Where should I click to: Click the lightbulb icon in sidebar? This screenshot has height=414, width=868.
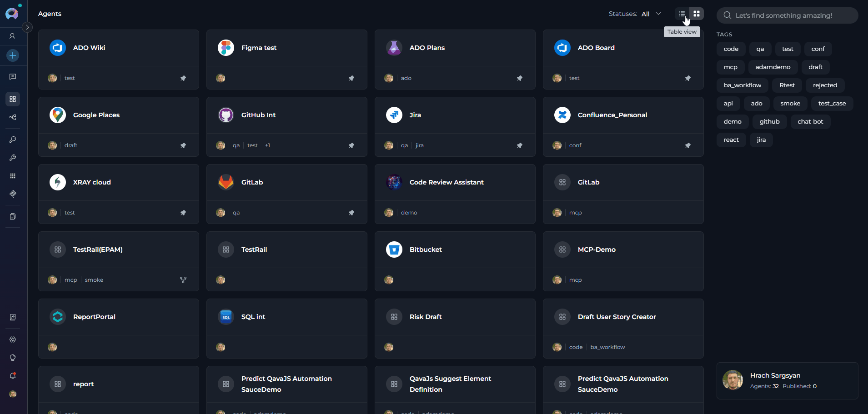(x=13, y=358)
